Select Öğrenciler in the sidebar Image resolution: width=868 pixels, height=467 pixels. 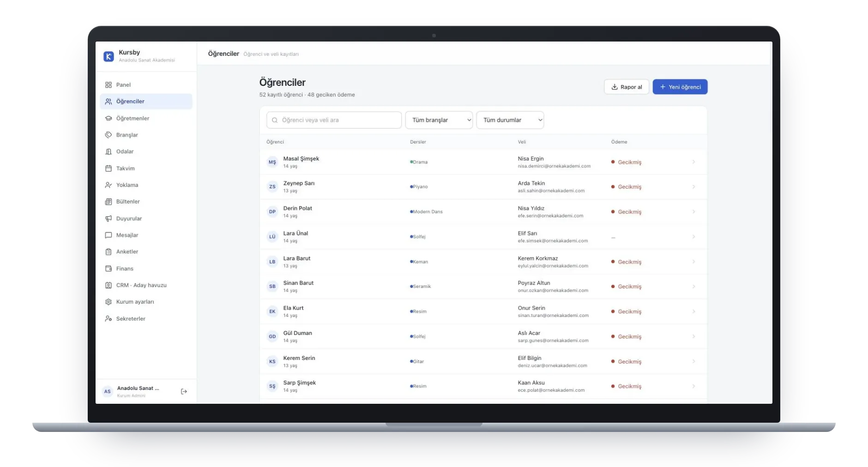point(146,102)
